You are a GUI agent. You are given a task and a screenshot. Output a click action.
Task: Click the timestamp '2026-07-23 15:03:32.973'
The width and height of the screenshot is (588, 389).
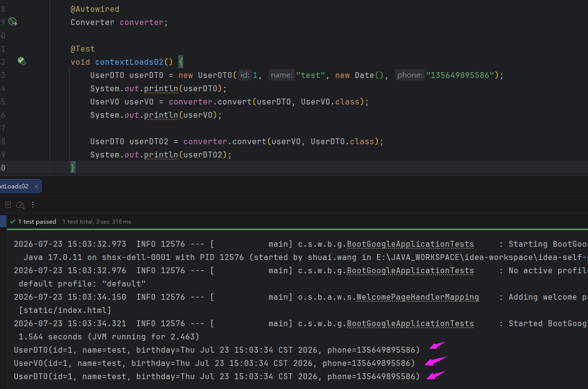pos(70,244)
